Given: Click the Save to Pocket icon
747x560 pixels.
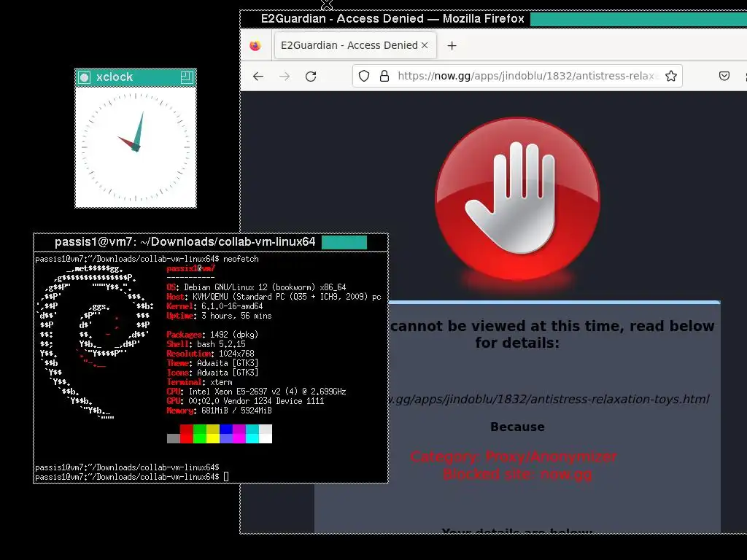Looking at the screenshot, I should point(724,76).
